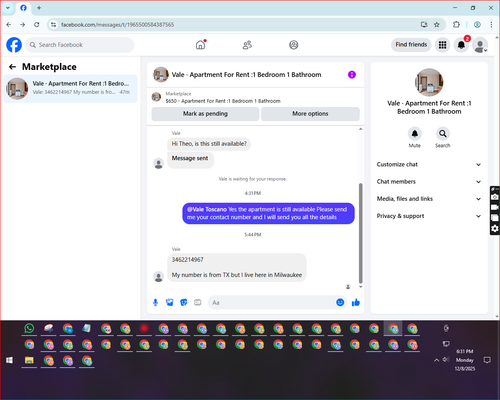This screenshot has width=500, height=400.
Task: Click the volume icon in system tray
Action: pyautogui.click(x=446, y=360)
